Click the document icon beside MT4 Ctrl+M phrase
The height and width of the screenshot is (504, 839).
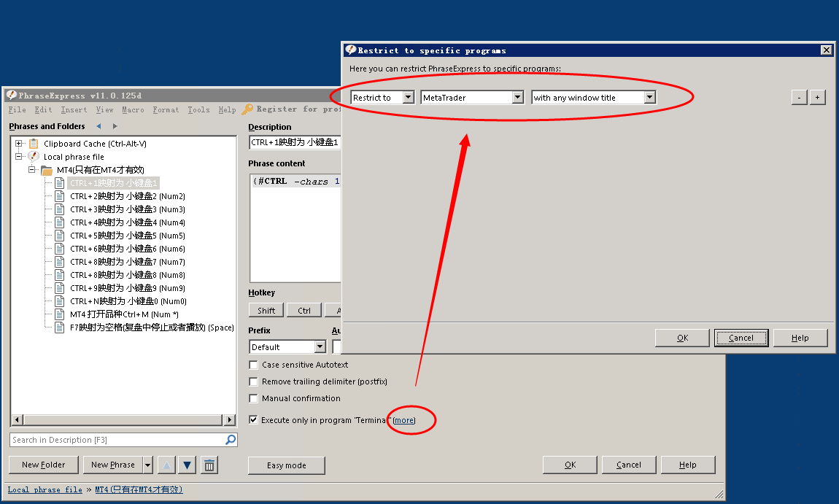tap(60, 314)
